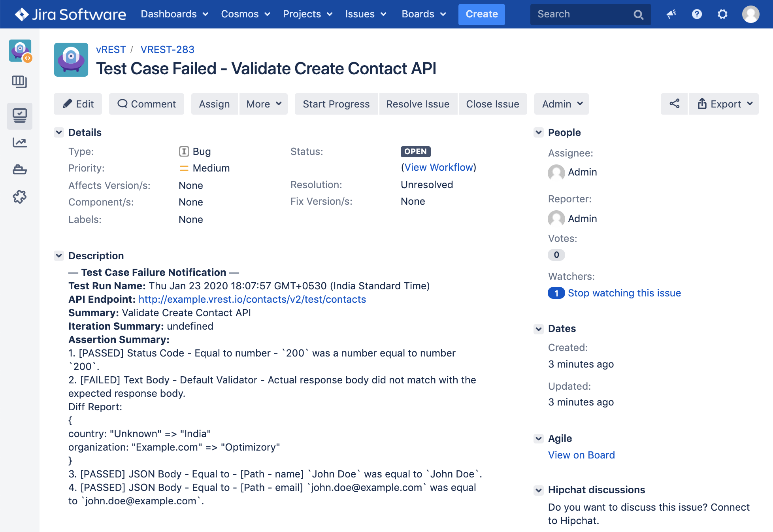
Task: Open the releases ship icon in sidebar
Action: click(x=20, y=170)
